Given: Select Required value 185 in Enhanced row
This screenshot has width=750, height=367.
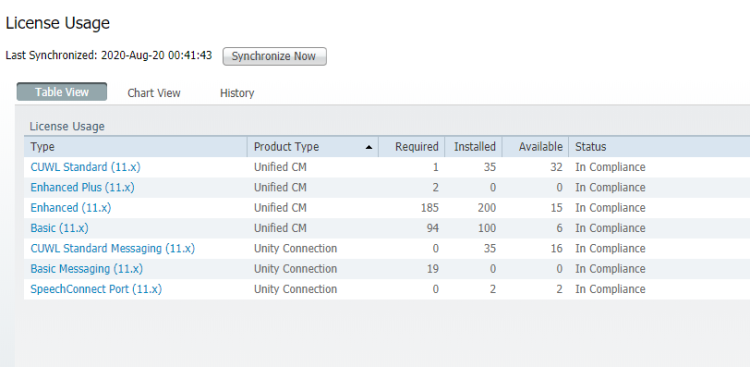Looking at the screenshot, I should pyautogui.click(x=429, y=208).
